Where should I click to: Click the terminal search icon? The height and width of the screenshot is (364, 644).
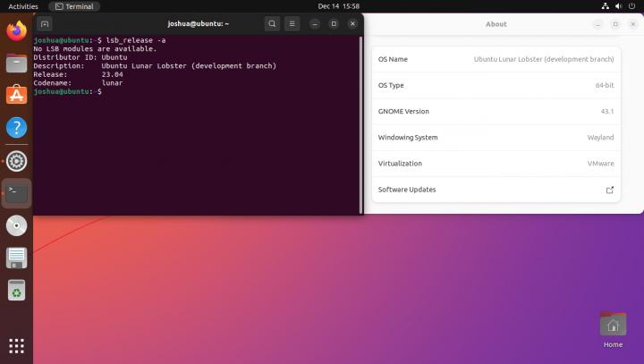coord(272,23)
